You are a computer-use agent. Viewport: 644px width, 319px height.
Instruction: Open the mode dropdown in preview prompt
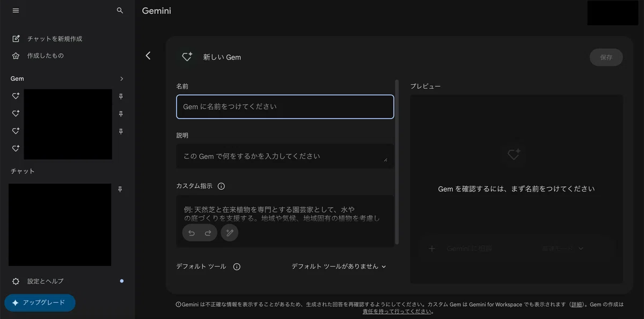[x=562, y=249]
